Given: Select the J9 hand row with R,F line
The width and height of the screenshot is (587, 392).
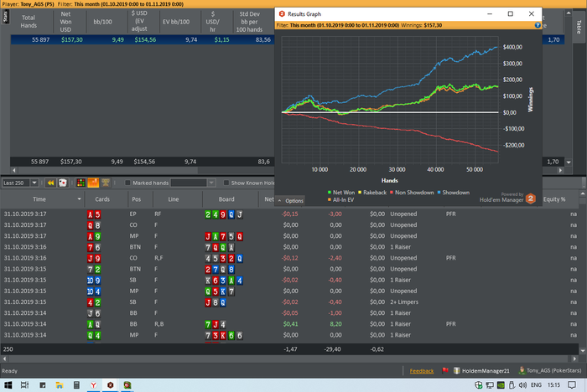Looking at the screenshot, I should click(290, 258).
